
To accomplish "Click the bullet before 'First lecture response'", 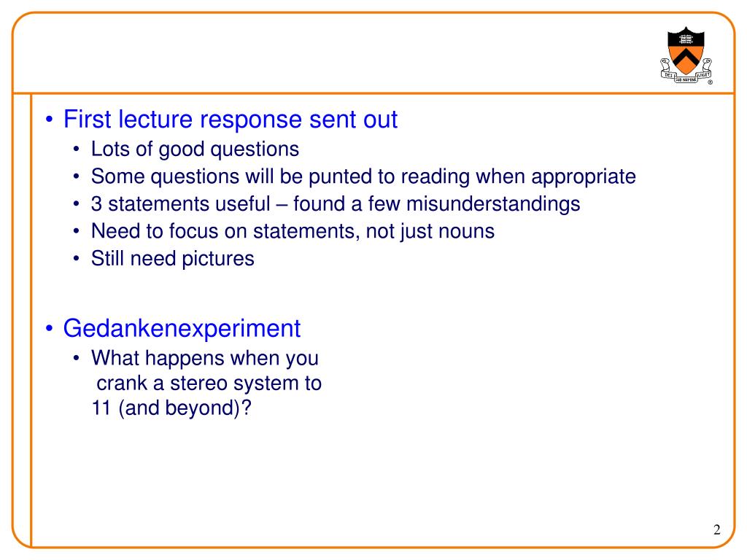I will [49, 120].
